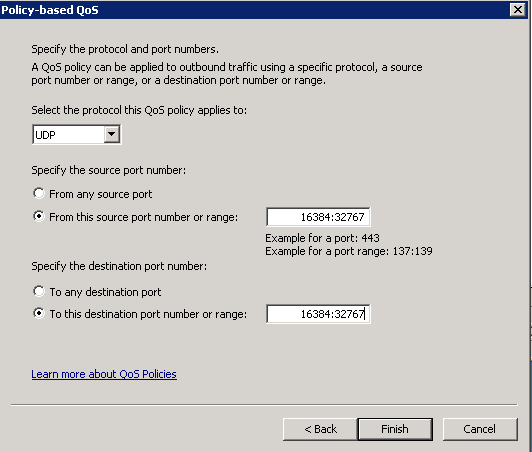532x452 pixels.
Task: Click the destination port range field
Action: (x=318, y=314)
